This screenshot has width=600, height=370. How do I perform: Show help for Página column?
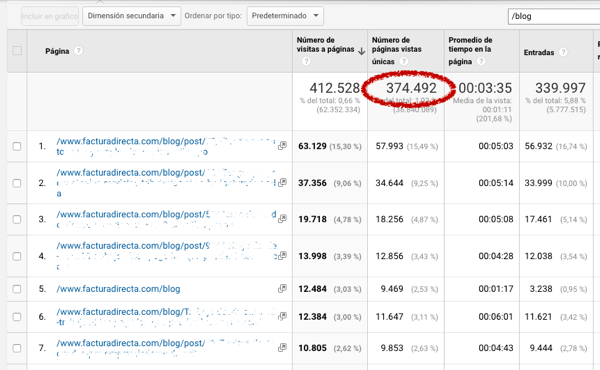point(78,51)
